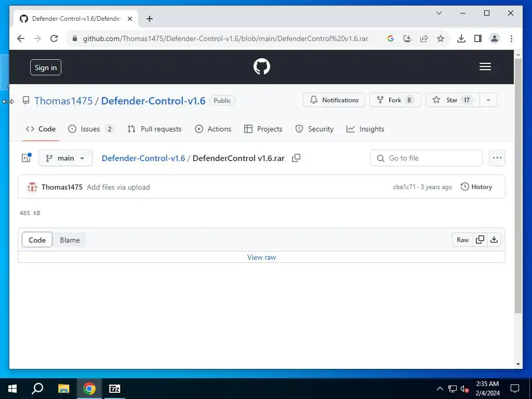Image resolution: width=532 pixels, height=399 pixels.
Task: Expand the file tree side panel
Action: click(x=26, y=158)
